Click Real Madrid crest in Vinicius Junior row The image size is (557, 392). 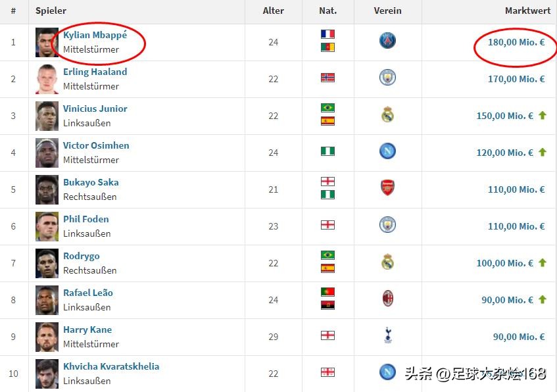[x=387, y=115]
